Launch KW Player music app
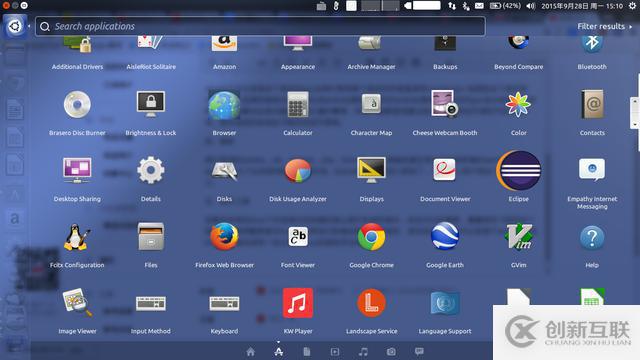 point(298,303)
